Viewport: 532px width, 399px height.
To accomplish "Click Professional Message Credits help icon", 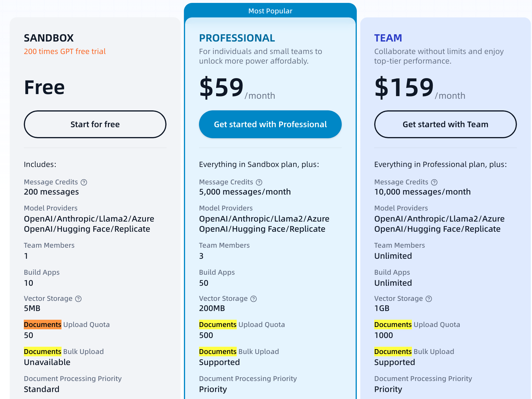I will (x=259, y=182).
